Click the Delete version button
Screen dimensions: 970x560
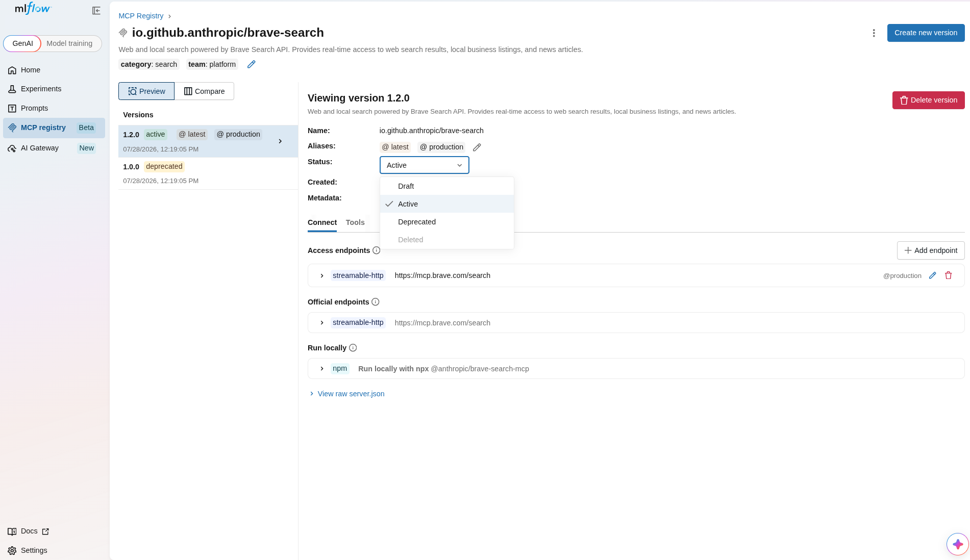(x=928, y=100)
